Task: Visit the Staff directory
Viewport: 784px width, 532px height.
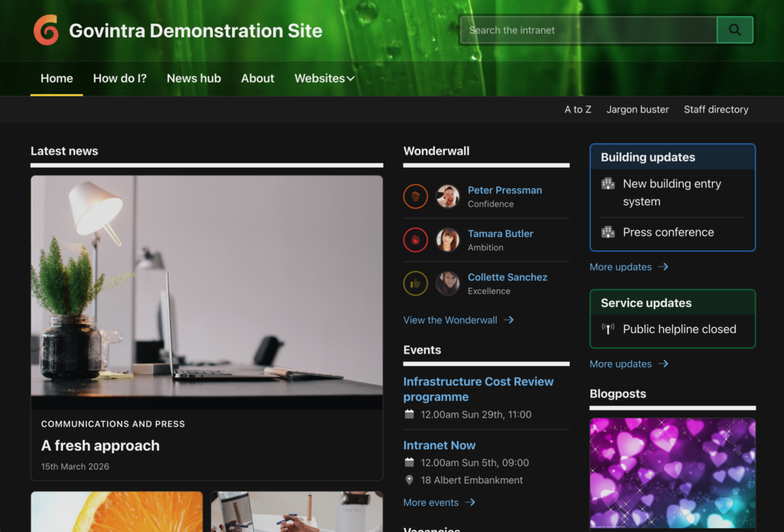Action: tap(716, 109)
